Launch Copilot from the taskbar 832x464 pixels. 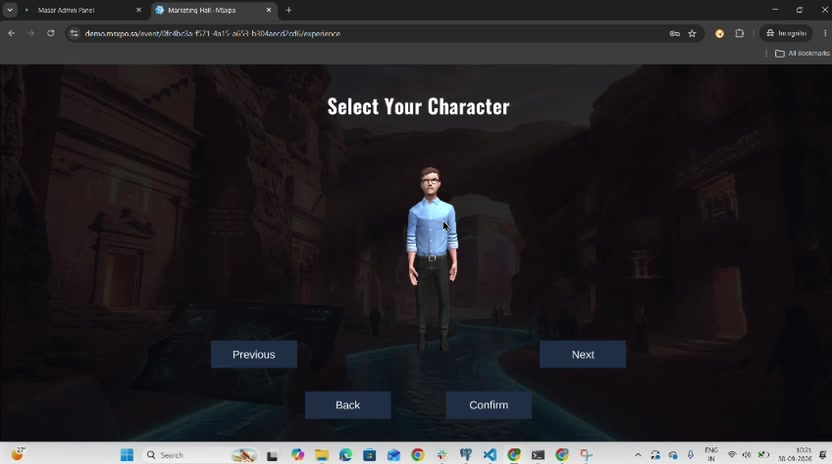coord(297,455)
